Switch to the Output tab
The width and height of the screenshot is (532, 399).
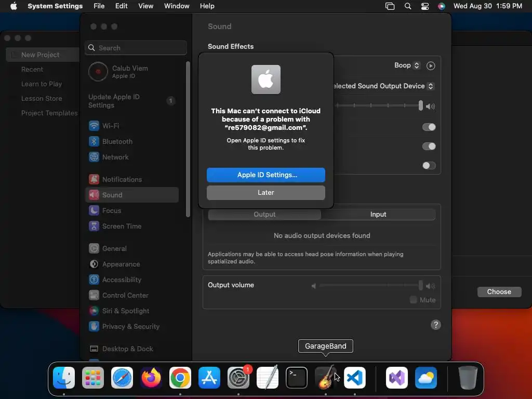pos(264,215)
